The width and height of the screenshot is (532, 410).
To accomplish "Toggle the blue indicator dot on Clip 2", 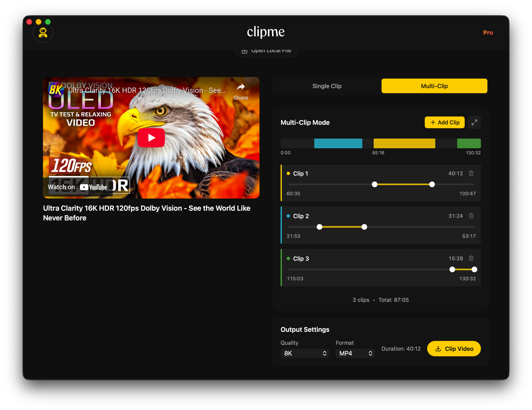I will coord(289,216).
